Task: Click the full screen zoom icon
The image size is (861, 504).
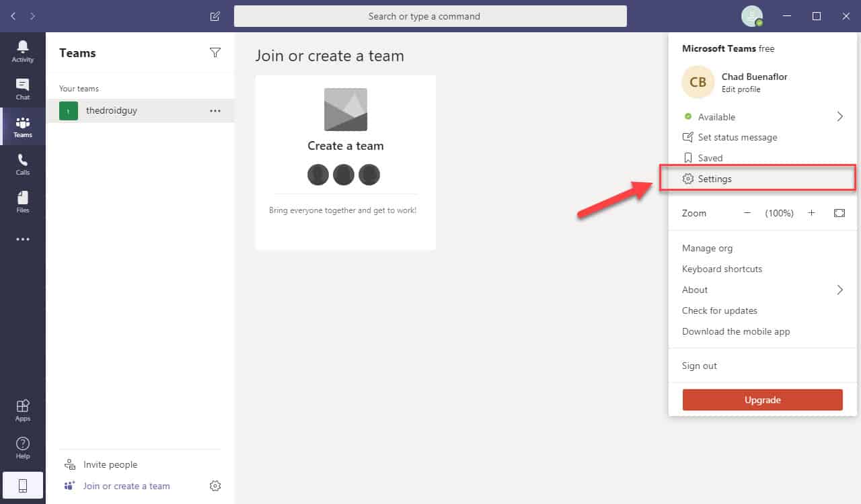Action: tap(839, 213)
